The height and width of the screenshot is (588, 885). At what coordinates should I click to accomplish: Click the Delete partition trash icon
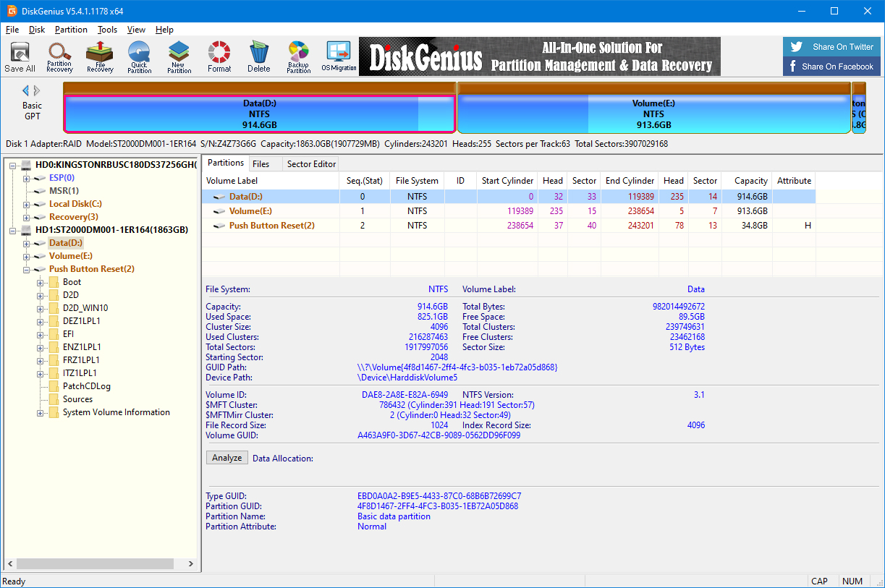coord(258,57)
